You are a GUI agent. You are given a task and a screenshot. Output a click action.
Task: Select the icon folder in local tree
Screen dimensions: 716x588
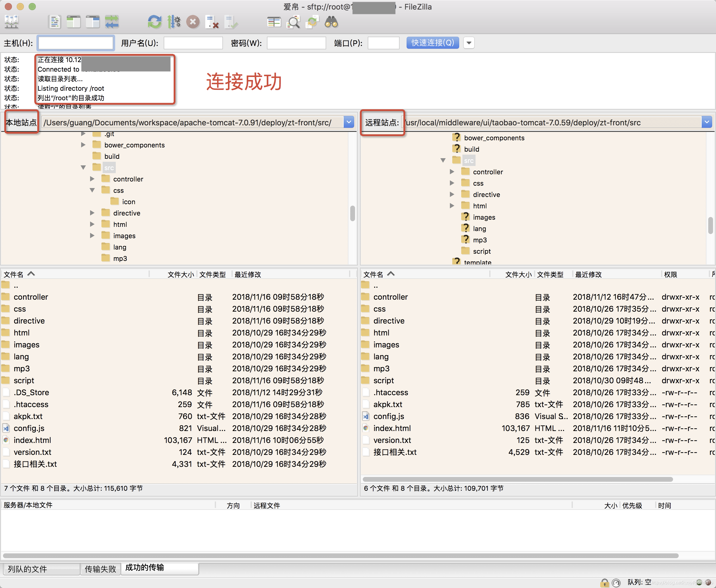click(x=129, y=202)
